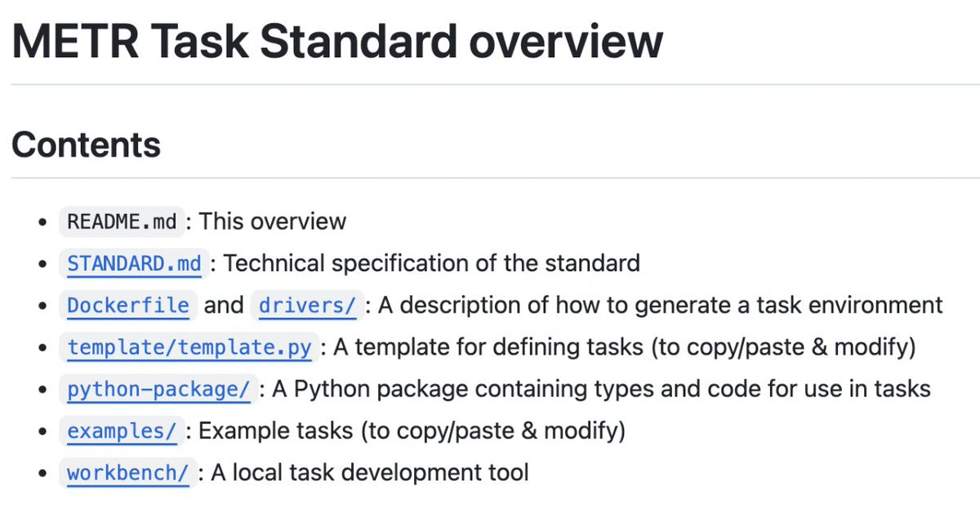Click the README.md inline code label
Image resolution: width=980 pixels, height=514 pixels.
click(x=122, y=221)
